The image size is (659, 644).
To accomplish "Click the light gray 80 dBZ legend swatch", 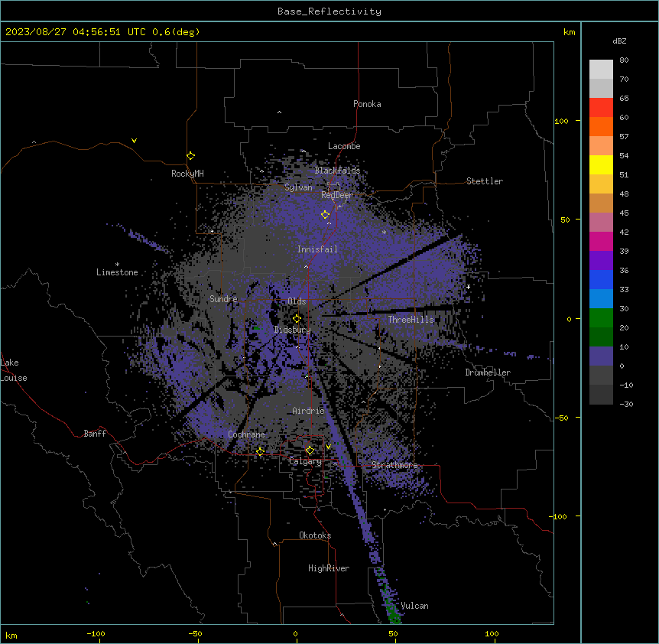I will pyautogui.click(x=601, y=70).
